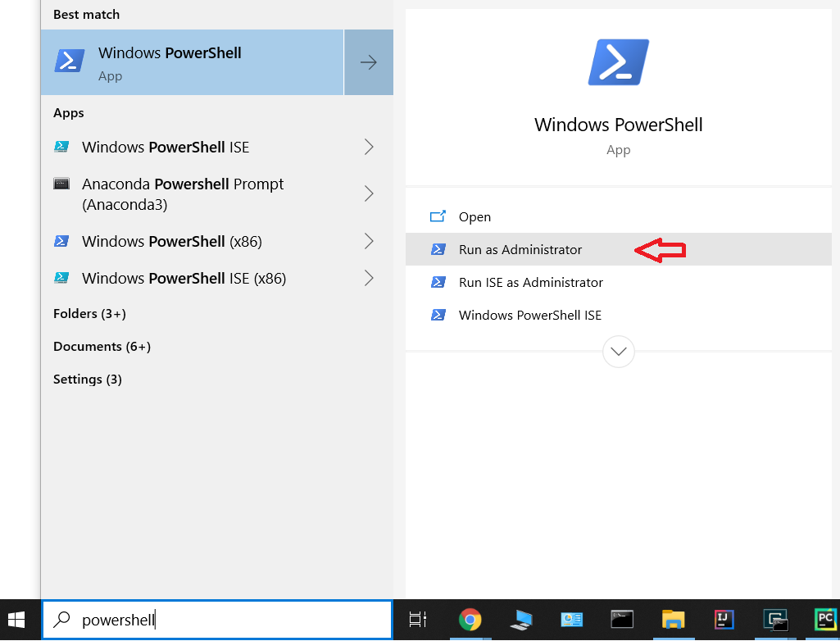Open the remote console app on taskbar
This screenshot has height=641, width=840.
[x=776, y=620]
